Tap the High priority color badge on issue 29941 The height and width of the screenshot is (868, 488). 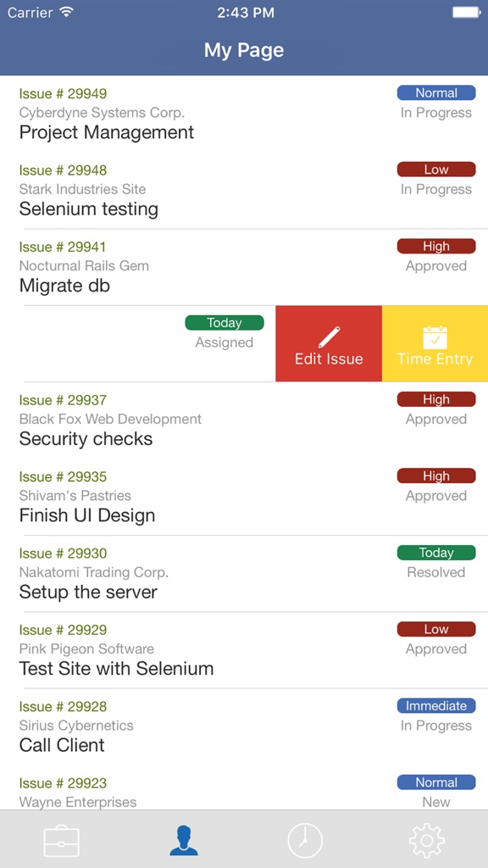436,246
